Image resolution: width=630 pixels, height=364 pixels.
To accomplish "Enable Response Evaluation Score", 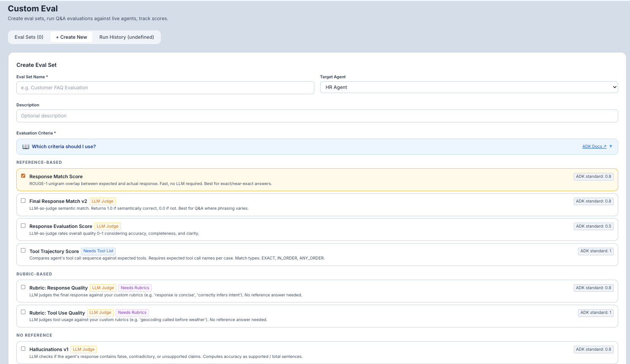I will pos(23,225).
